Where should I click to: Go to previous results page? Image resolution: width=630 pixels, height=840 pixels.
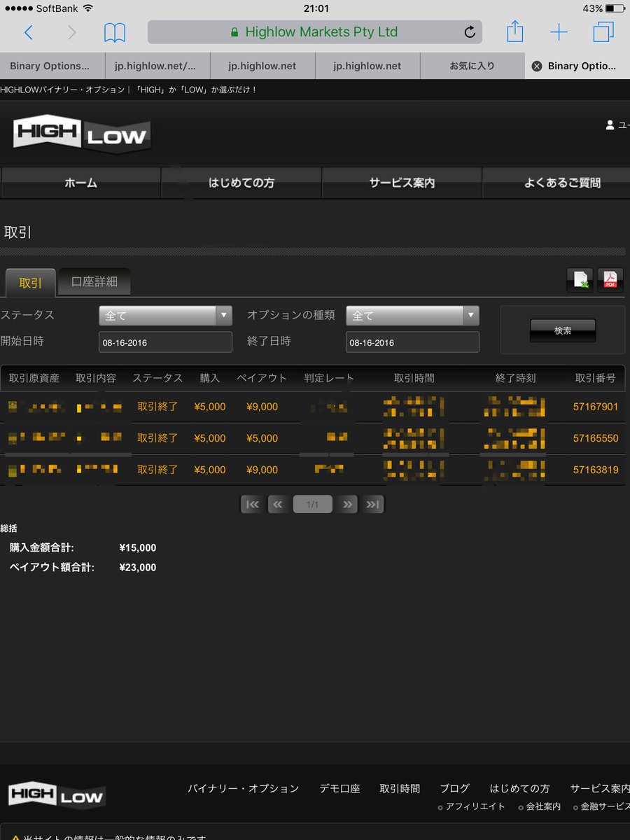(x=279, y=504)
